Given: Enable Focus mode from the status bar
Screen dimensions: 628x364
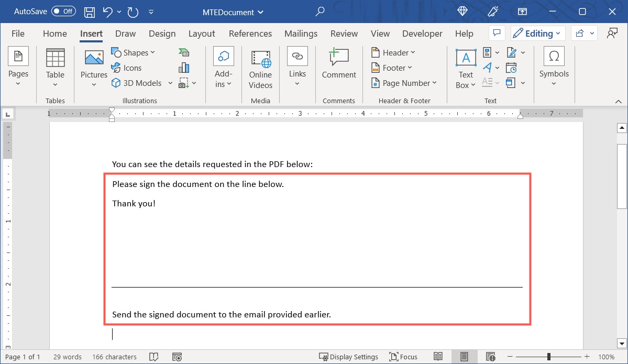Looking at the screenshot, I should [403, 357].
